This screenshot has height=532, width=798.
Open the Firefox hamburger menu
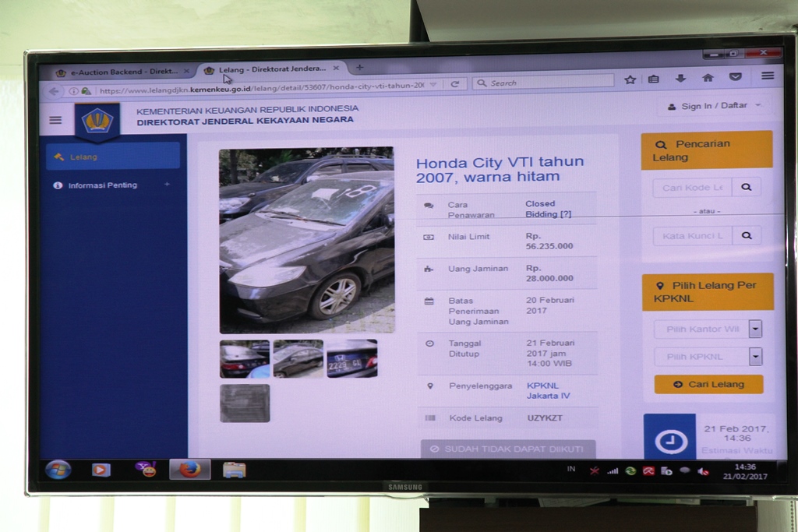click(768, 76)
